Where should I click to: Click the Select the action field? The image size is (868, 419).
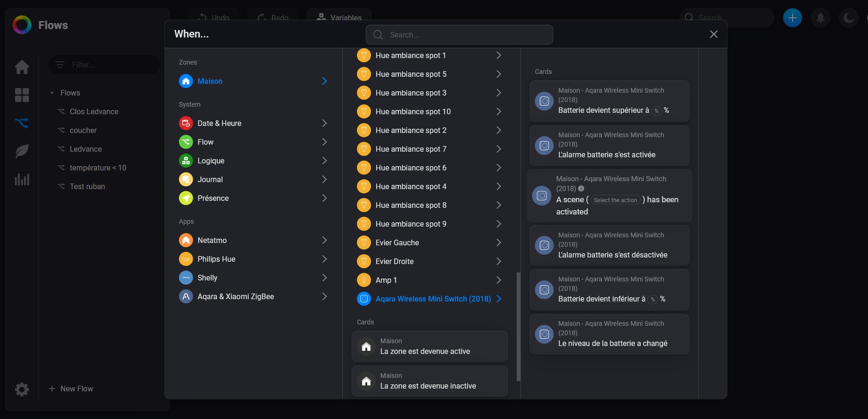click(615, 200)
